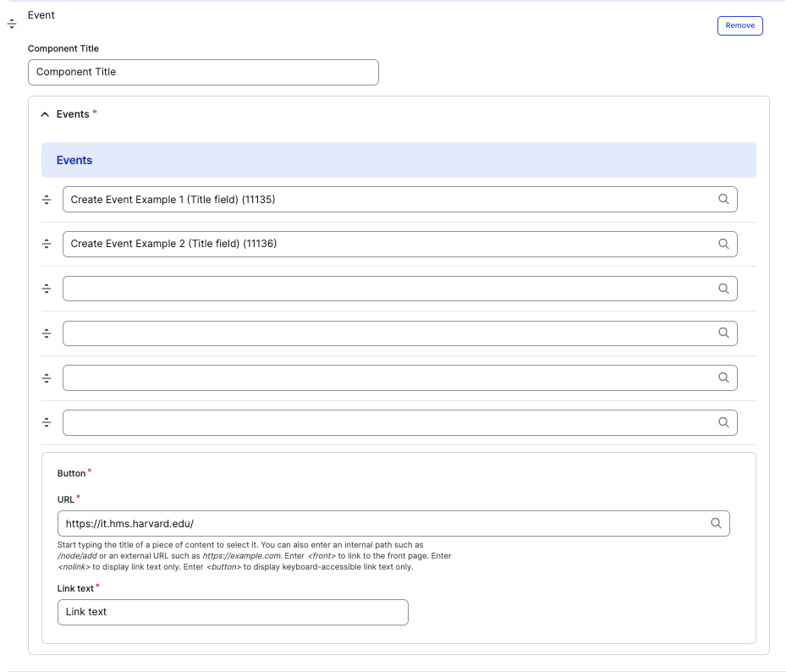
Task: Click drag handle of fifth event row
Action: (47, 377)
